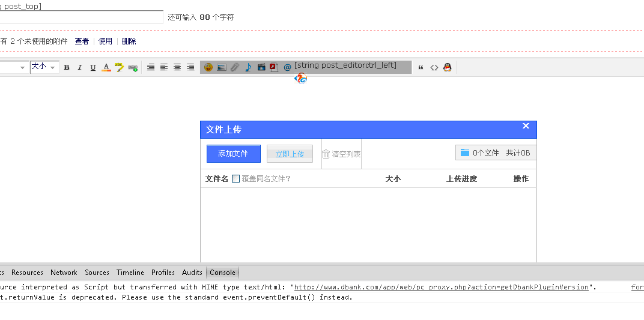Add an attachment with the paperclip icon
Image resolution: width=644 pixels, height=320 pixels.
coord(234,67)
